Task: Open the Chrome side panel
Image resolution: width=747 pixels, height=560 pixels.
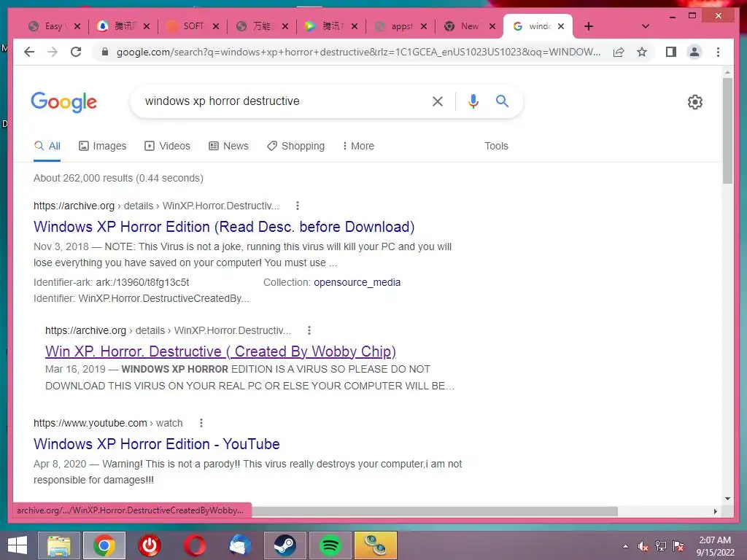Action: [671, 52]
